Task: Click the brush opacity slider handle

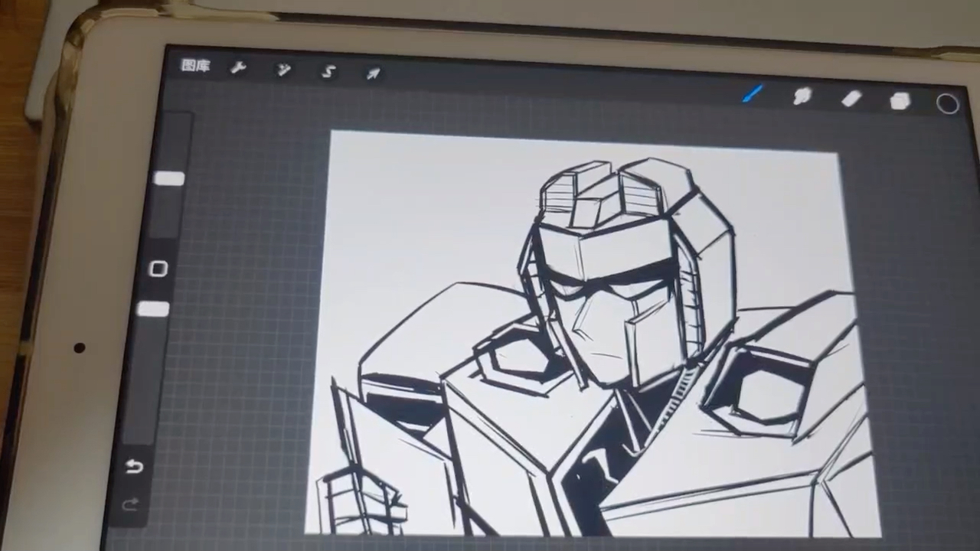Action: click(x=154, y=309)
